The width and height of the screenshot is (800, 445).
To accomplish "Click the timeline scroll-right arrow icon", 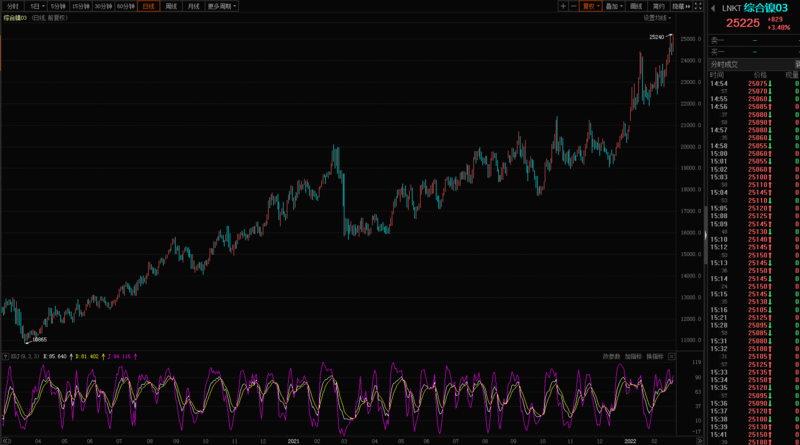I will click(x=699, y=441).
